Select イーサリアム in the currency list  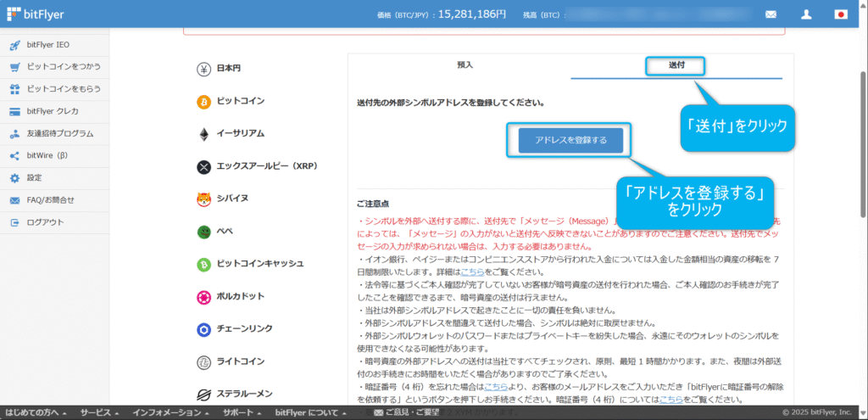(x=240, y=133)
